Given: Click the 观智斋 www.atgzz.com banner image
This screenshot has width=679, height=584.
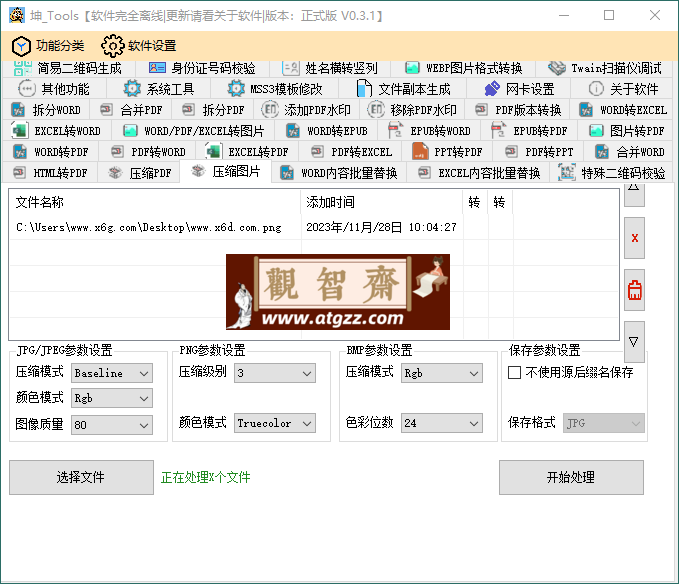Looking at the screenshot, I should [x=338, y=292].
